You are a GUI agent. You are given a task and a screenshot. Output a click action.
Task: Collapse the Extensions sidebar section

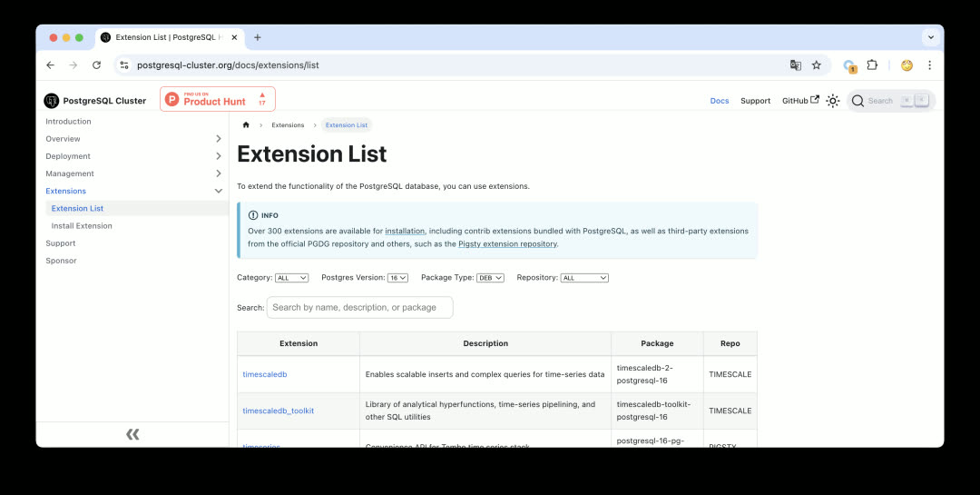(218, 191)
